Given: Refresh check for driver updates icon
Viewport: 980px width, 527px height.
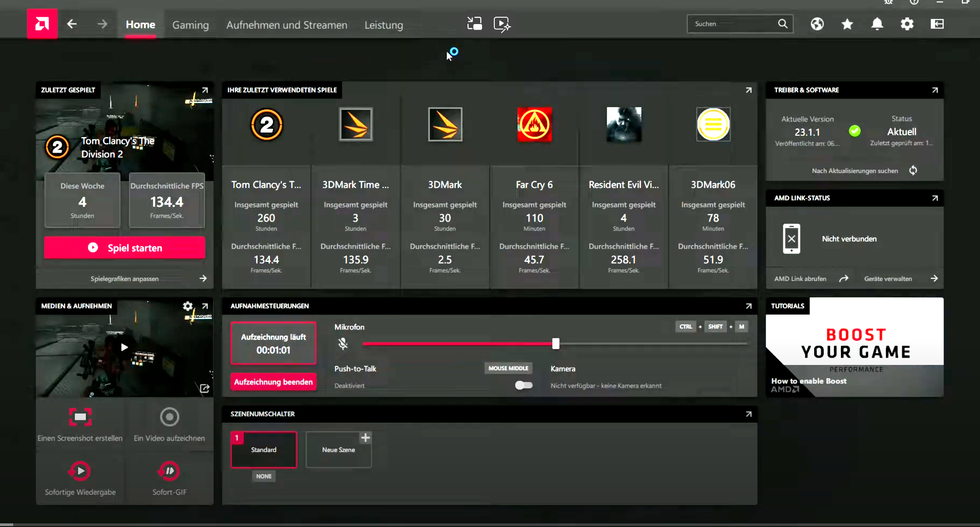Looking at the screenshot, I should [913, 170].
